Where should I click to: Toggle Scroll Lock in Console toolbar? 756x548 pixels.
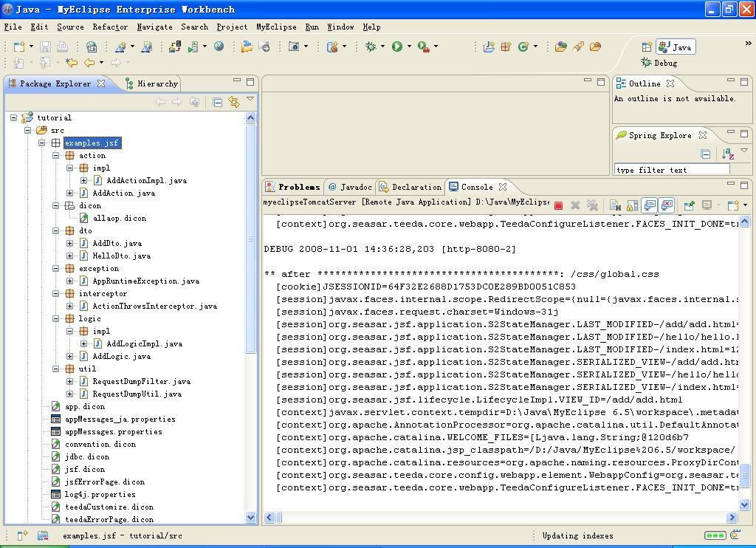632,205
